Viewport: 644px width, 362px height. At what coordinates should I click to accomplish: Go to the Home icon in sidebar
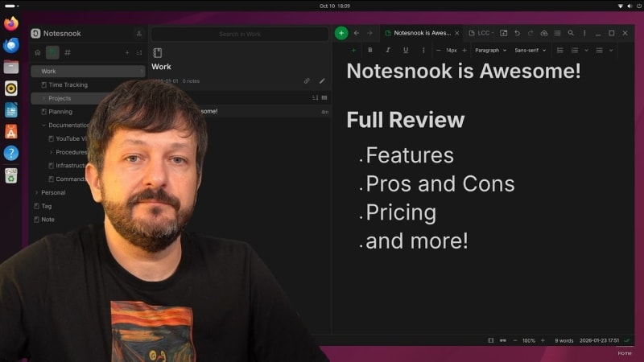point(37,52)
